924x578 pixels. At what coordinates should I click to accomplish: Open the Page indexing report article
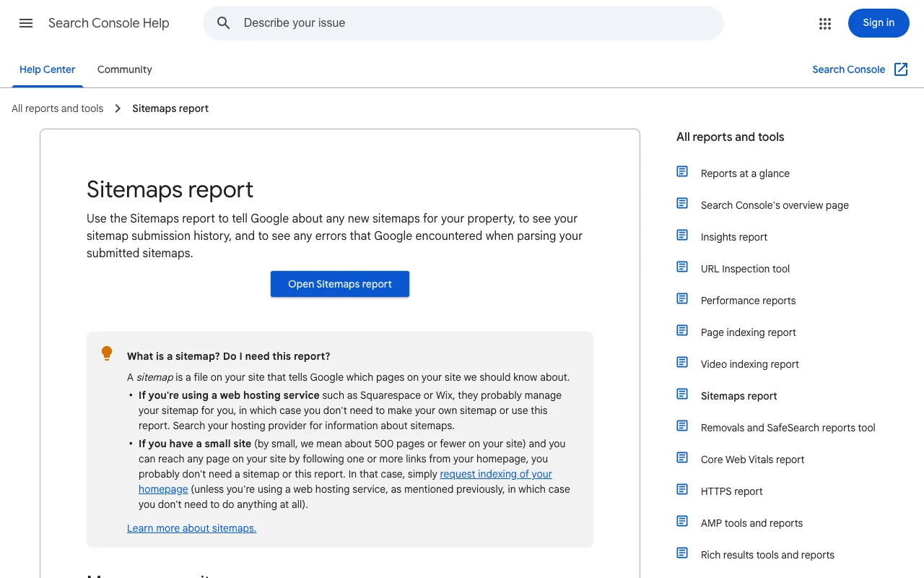click(748, 332)
